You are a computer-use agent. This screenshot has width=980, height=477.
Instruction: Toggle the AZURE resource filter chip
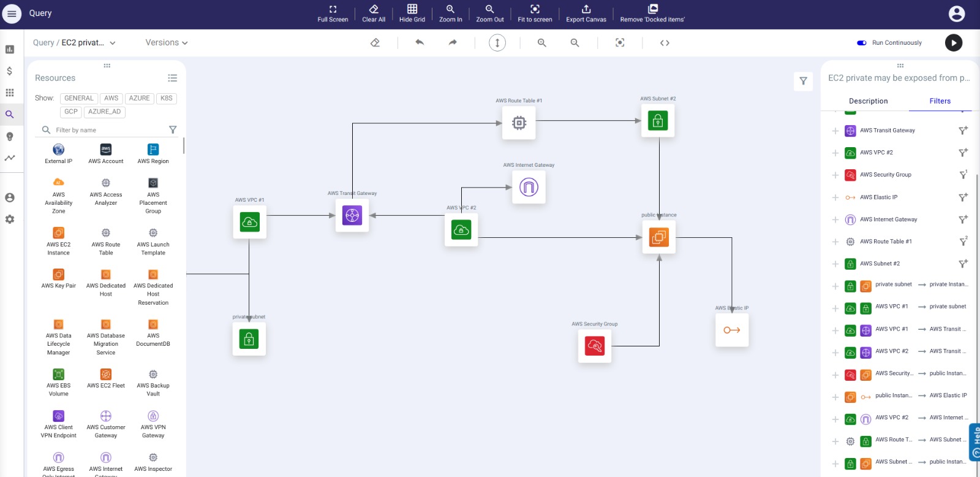click(x=139, y=98)
